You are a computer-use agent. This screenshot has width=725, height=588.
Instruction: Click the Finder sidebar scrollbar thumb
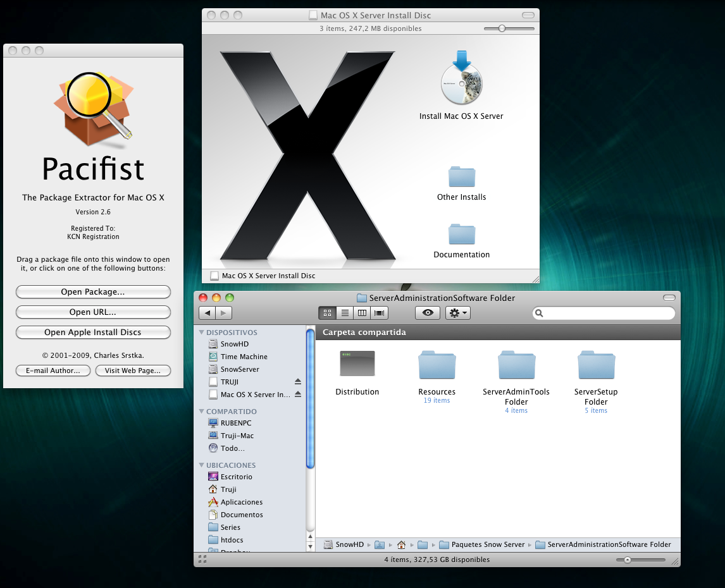pos(310,398)
